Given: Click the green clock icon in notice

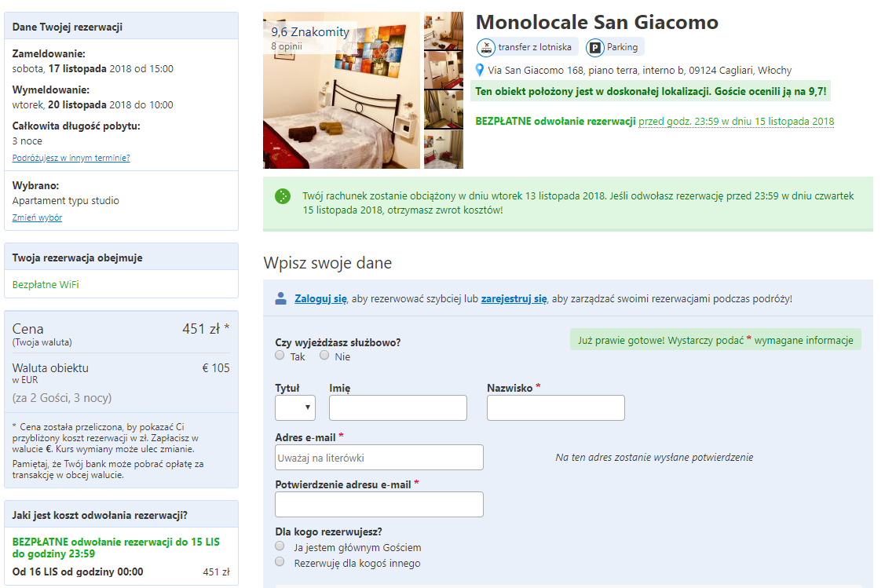Looking at the screenshot, I should click(282, 196).
